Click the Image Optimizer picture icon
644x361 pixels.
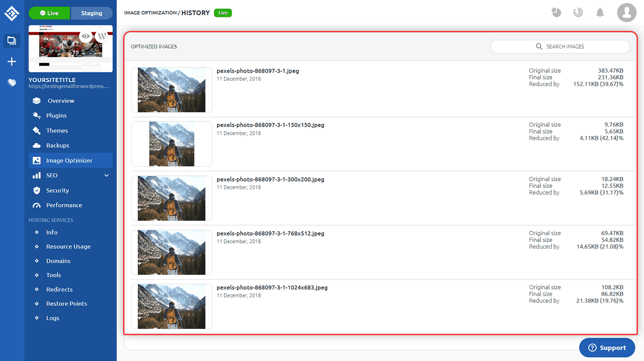(37, 161)
